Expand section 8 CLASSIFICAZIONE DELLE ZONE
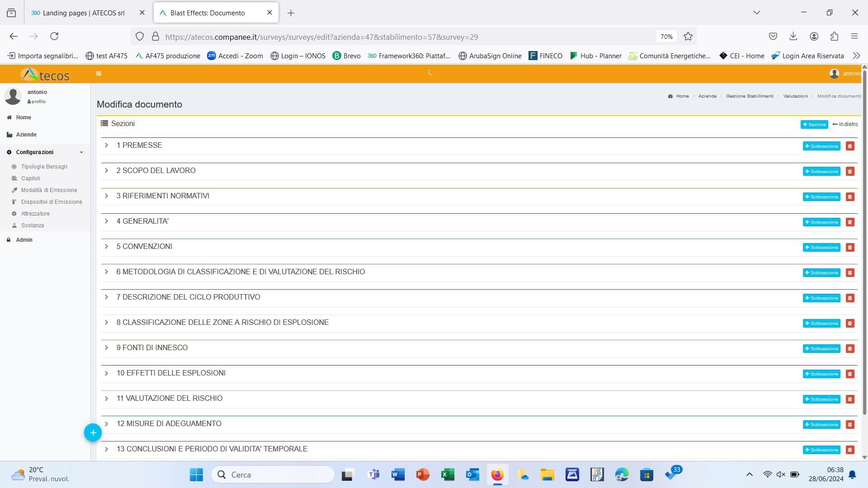This screenshot has height=488, width=868. coord(106,322)
